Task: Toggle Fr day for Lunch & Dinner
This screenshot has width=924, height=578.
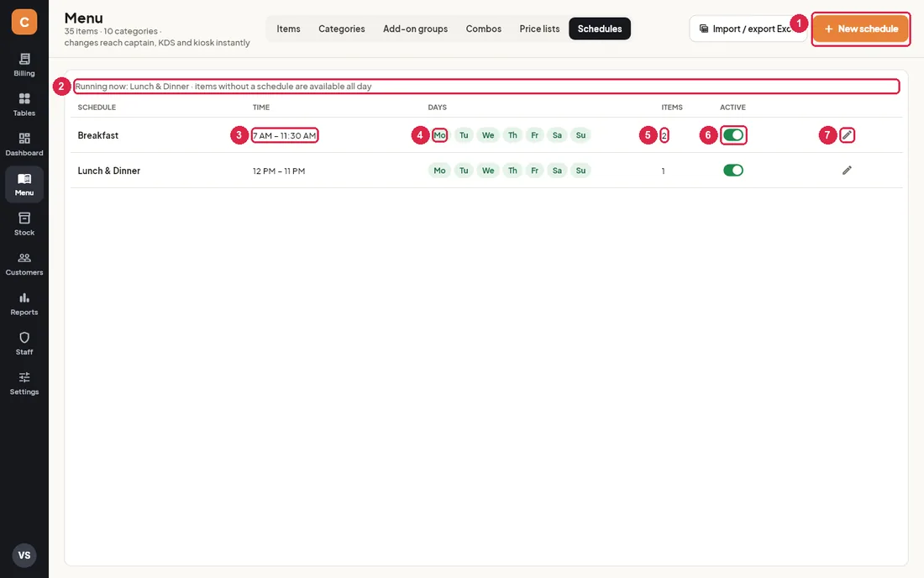Action: pyautogui.click(x=534, y=171)
